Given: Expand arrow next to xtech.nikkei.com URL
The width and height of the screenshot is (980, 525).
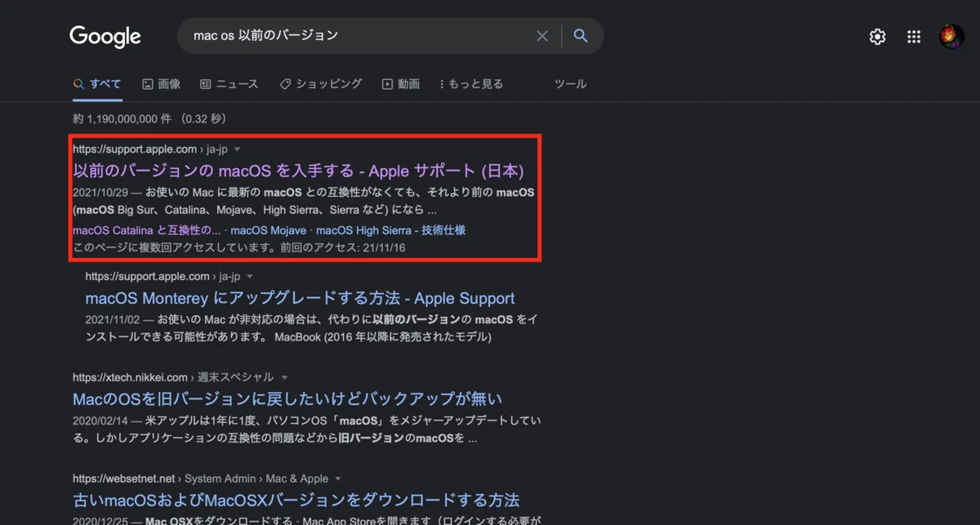Looking at the screenshot, I should [284, 377].
